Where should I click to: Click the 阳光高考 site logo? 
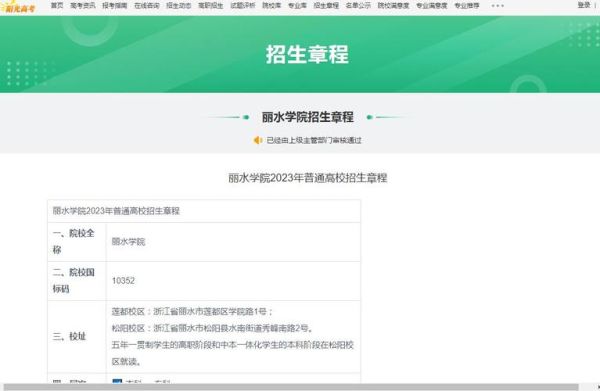coord(19,7)
